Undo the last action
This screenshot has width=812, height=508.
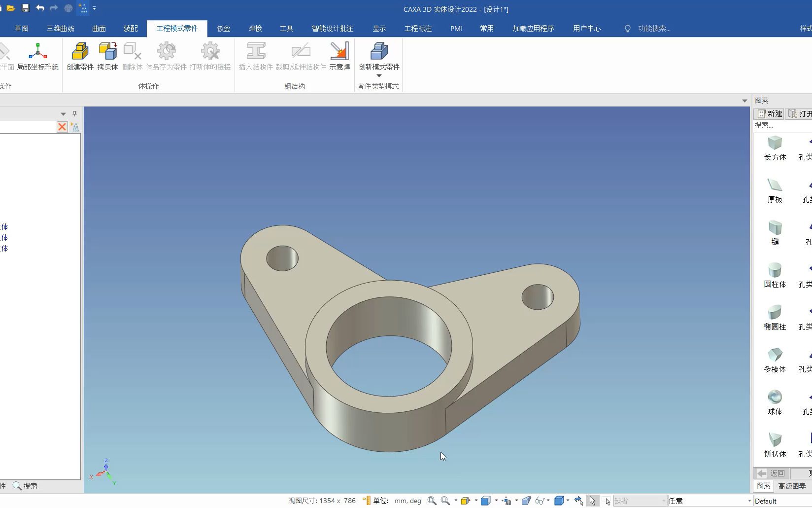pos(40,8)
